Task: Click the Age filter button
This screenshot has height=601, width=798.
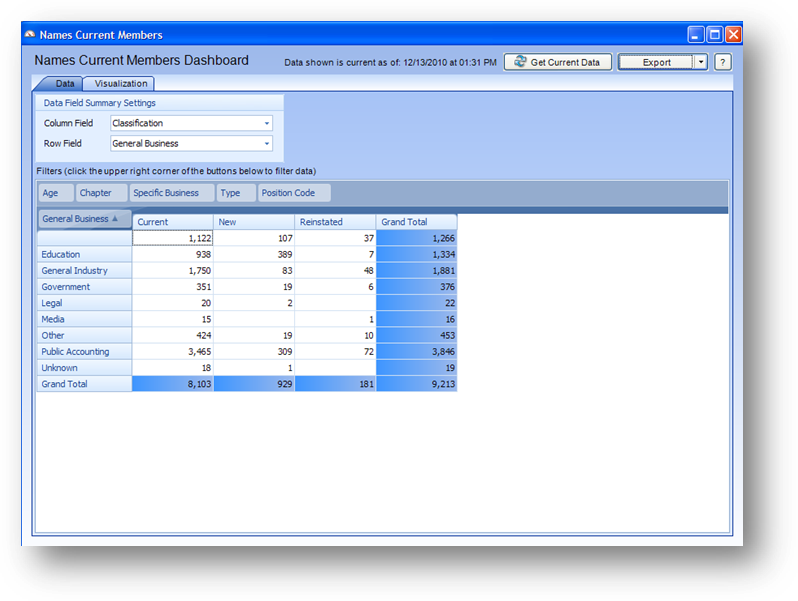Action: click(56, 193)
